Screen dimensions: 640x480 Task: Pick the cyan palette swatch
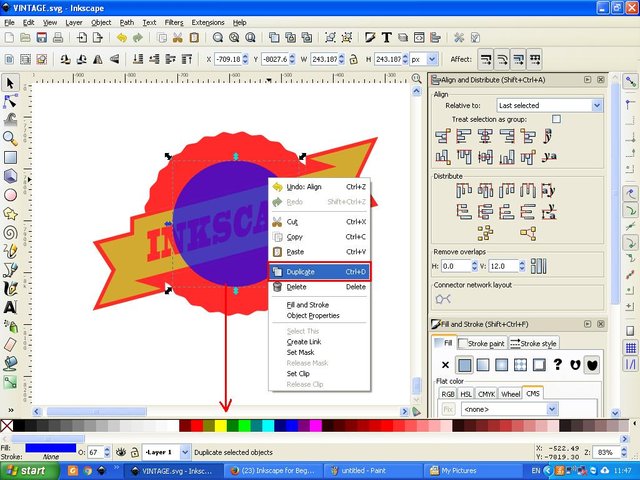click(268, 426)
